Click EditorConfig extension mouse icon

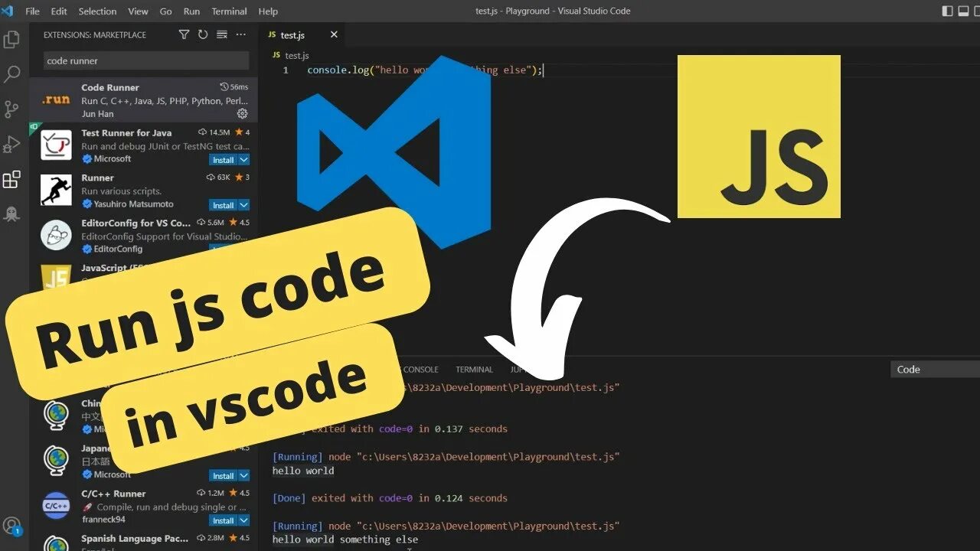(x=56, y=236)
